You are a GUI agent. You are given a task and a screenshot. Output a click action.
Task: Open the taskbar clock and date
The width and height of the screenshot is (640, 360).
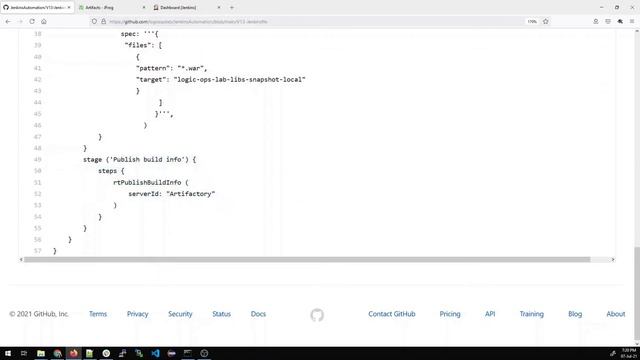(x=629, y=353)
